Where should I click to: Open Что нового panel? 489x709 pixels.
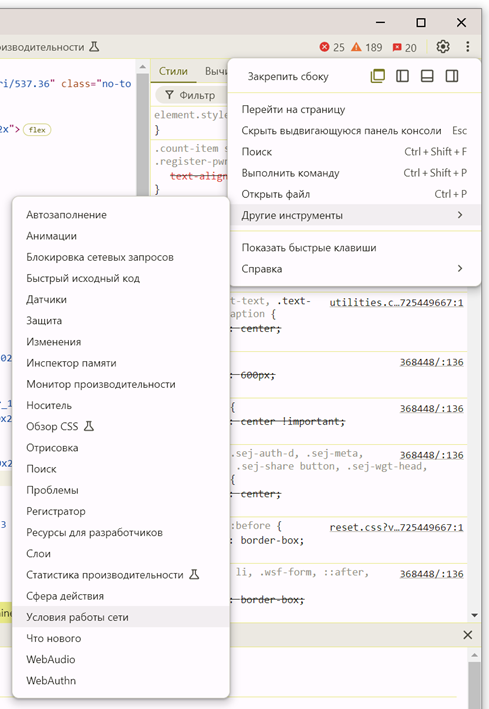121,638
